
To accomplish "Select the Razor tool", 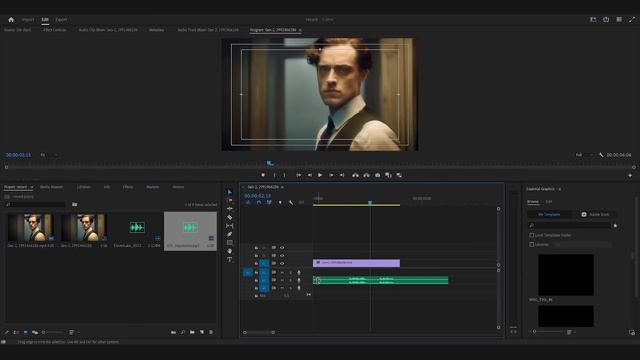I will pos(230,217).
